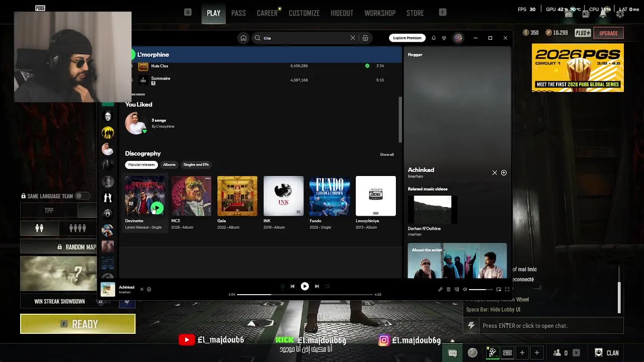The image size is (644, 362).
Task: Open the PUBG HIDEOUT tab
Action: pyautogui.click(x=342, y=13)
